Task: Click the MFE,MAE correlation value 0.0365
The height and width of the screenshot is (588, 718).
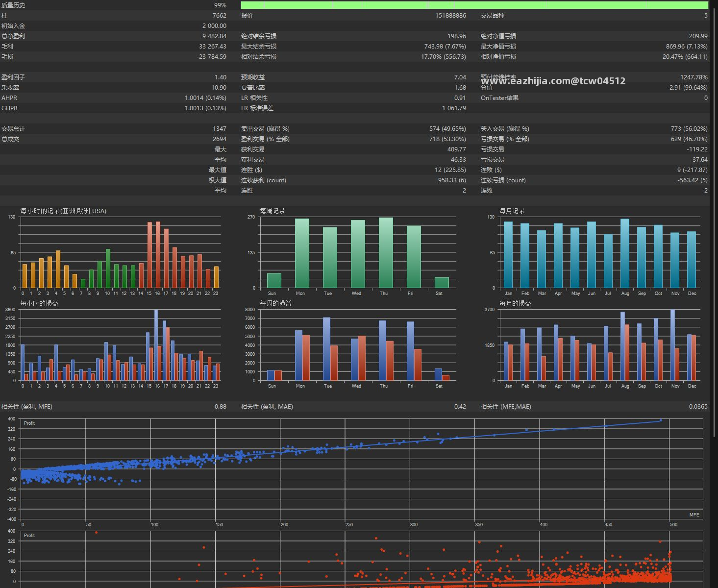Action: pyautogui.click(x=698, y=407)
